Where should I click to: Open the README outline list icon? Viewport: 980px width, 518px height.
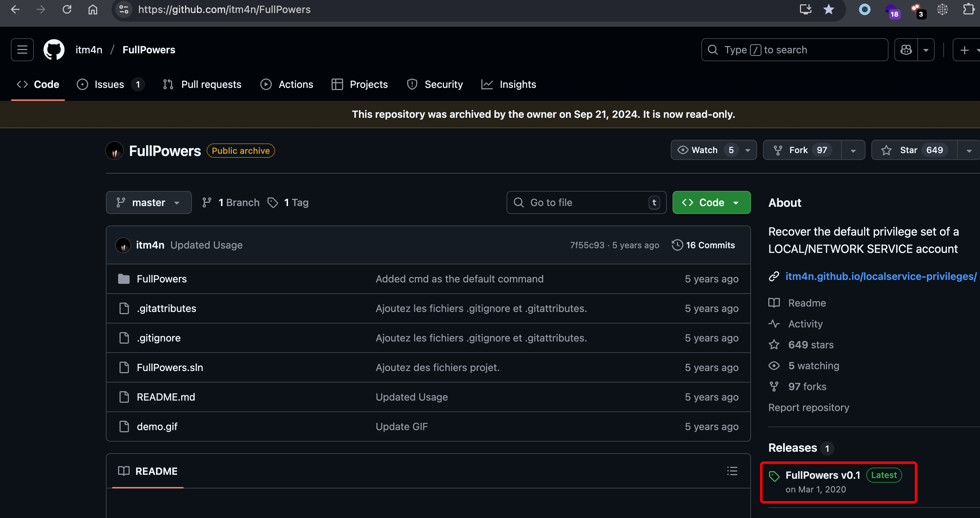click(732, 471)
